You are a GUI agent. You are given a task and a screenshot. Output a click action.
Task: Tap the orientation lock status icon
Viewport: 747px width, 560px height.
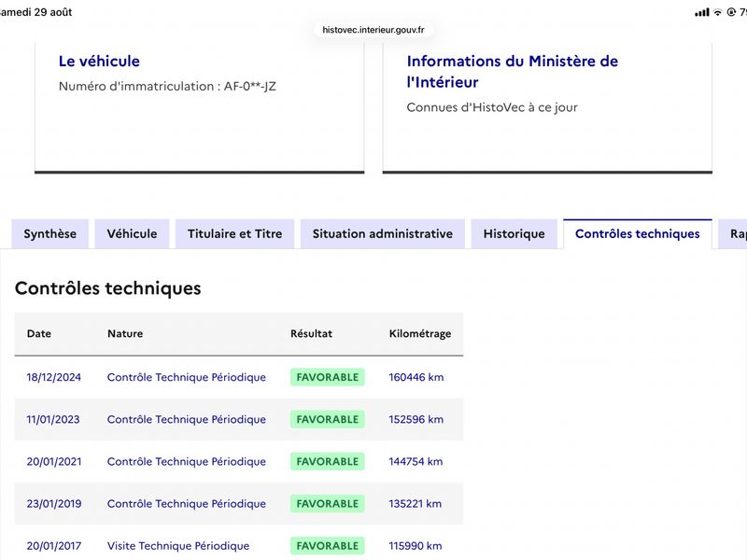731,12
